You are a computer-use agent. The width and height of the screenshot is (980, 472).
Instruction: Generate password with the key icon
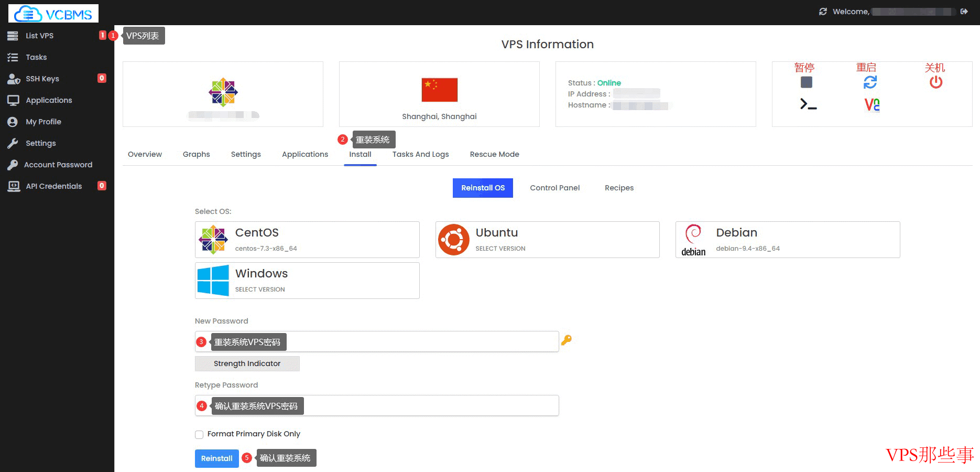[567, 340]
